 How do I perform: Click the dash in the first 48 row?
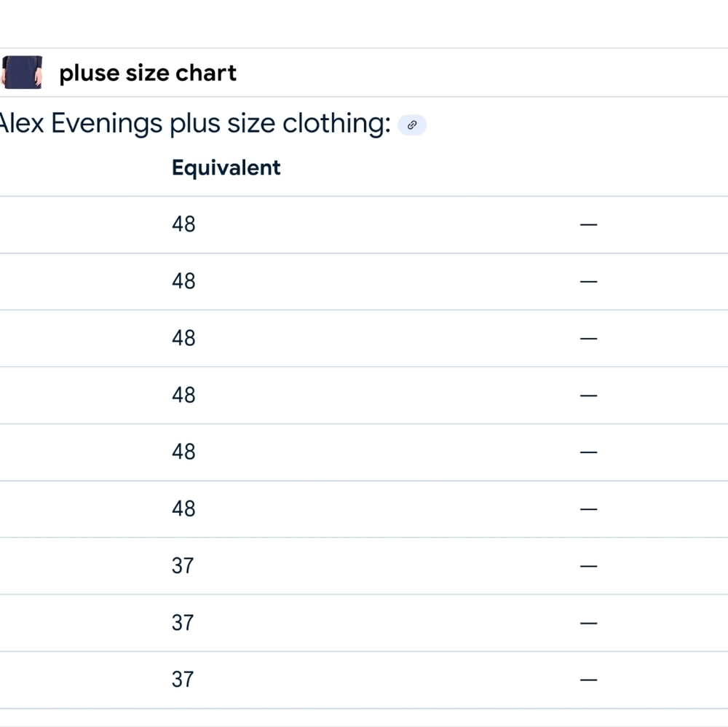tap(588, 225)
